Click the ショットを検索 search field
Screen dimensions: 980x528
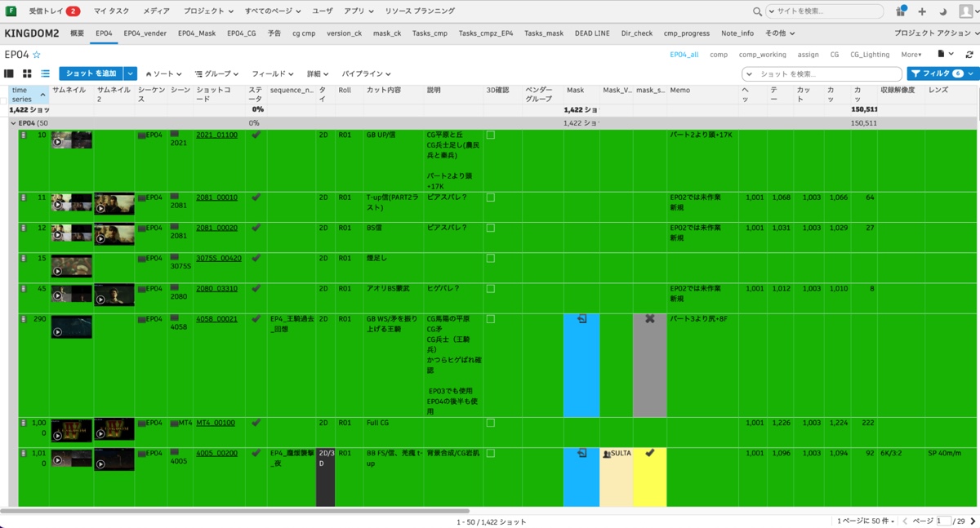[825, 73]
